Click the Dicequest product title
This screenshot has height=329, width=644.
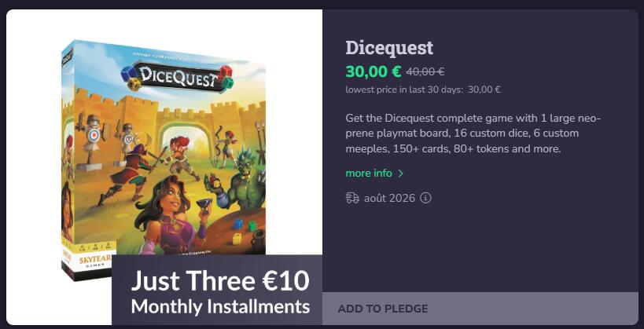click(x=389, y=48)
